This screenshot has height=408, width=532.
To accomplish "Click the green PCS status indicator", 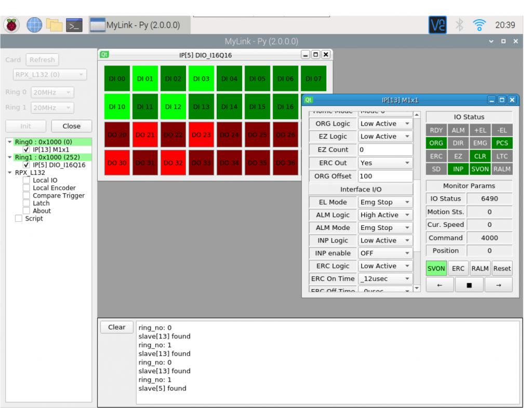I will pos(502,143).
